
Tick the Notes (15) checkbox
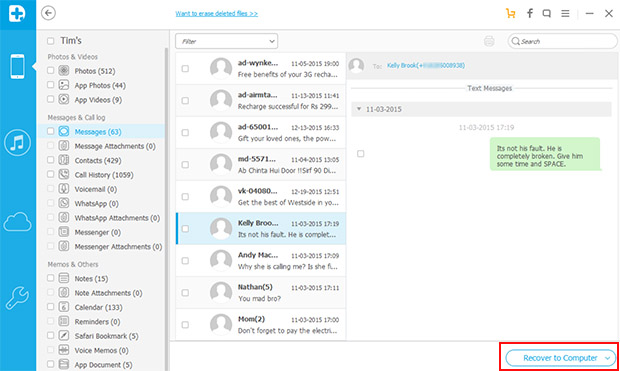pyautogui.click(x=51, y=278)
